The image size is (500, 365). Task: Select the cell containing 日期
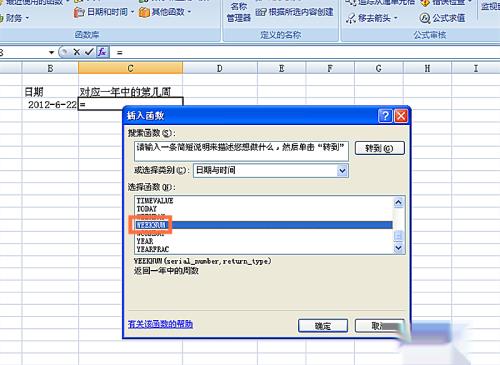click(x=50, y=92)
